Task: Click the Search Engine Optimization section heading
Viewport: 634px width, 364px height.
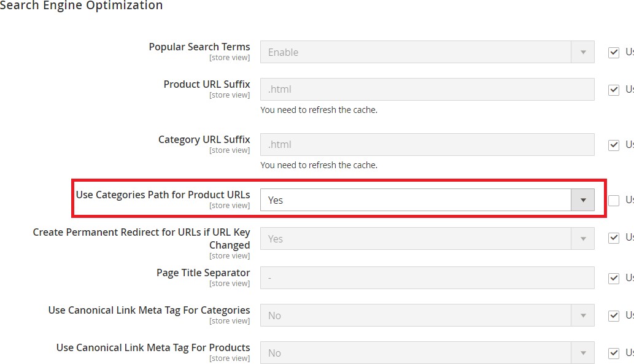Action: pos(81,6)
